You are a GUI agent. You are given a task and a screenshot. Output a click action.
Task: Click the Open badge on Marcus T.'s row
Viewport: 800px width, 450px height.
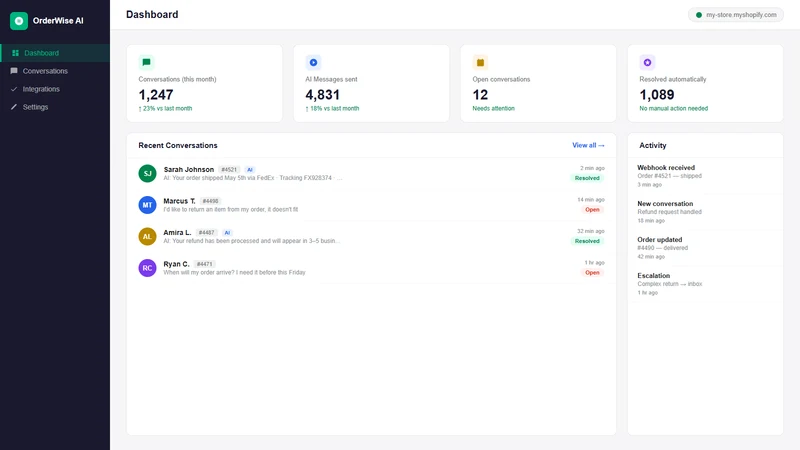(592, 210)
